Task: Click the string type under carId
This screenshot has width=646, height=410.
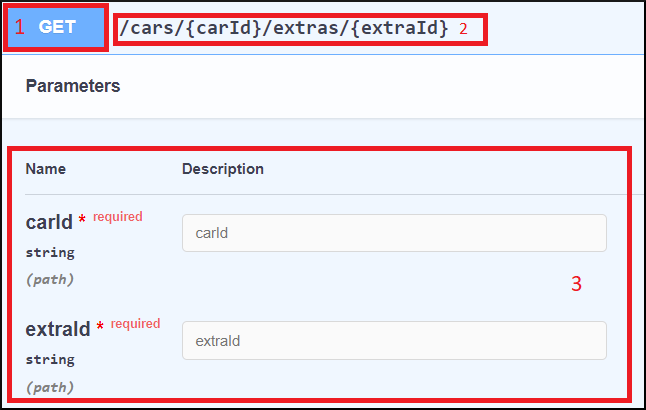Action: (x=50, y=253)
